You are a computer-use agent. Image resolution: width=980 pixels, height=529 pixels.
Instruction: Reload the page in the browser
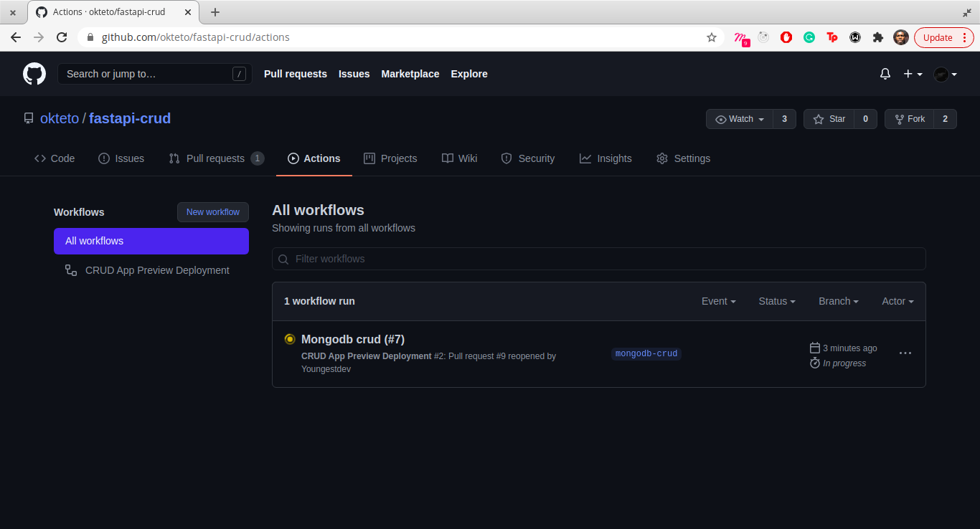(62, 37)
